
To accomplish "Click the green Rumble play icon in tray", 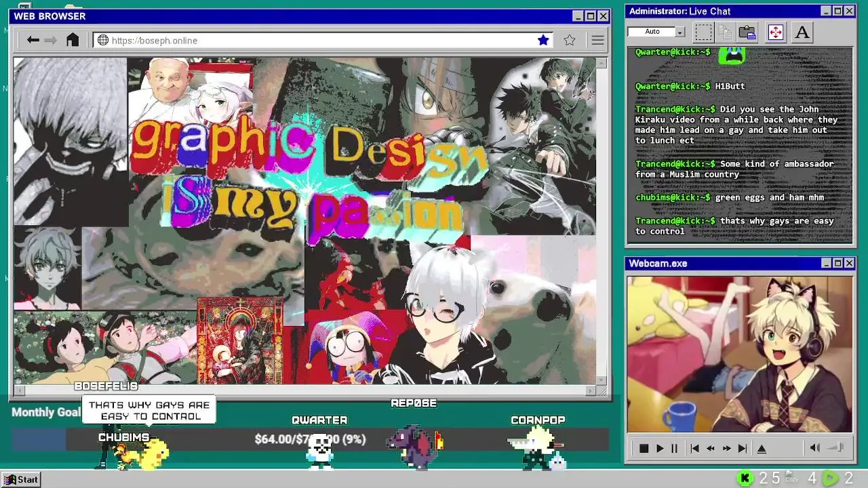I will 831,479.
